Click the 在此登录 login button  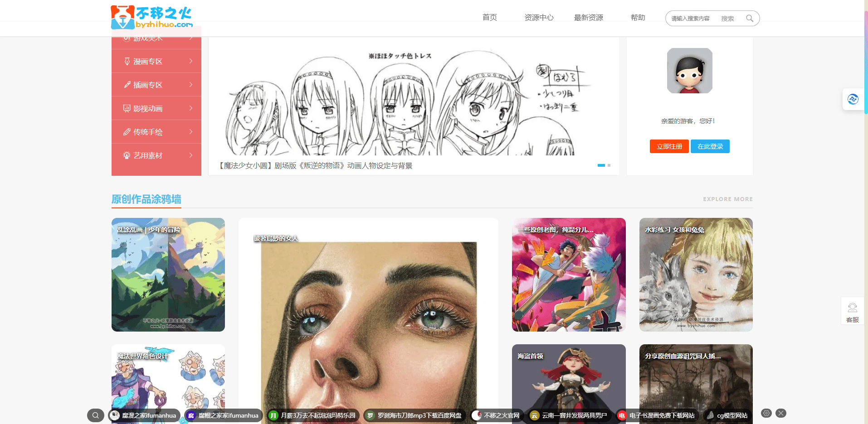coord(710,146)
